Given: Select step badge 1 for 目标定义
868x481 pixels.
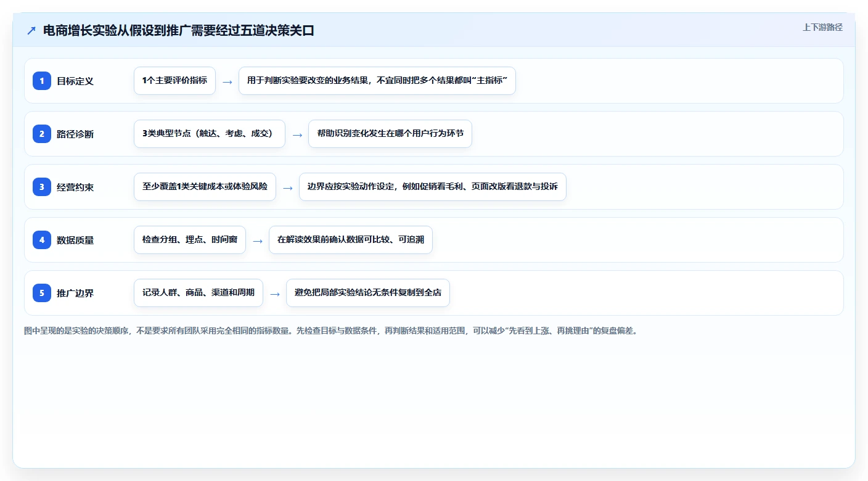Looking at the screenshot, I should coord(42,81).
